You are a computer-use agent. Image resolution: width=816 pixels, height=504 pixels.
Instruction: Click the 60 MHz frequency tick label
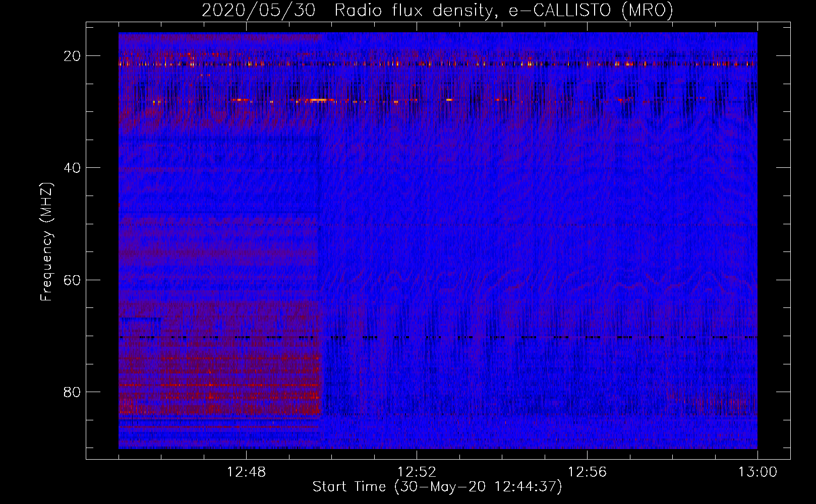click(x=73, y=280)
